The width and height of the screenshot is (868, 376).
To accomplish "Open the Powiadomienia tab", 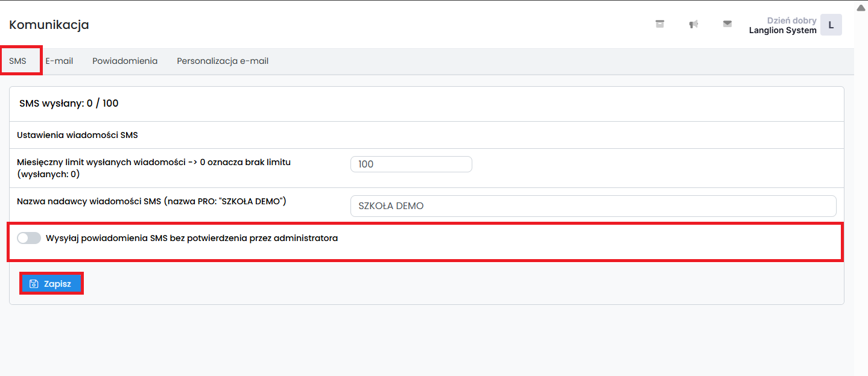I will pos(125,61).
